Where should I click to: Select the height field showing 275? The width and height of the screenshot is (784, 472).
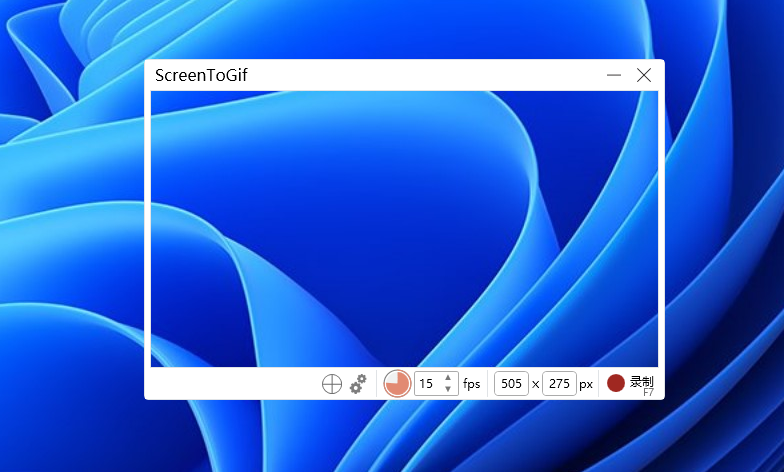(x=559, y=384)
